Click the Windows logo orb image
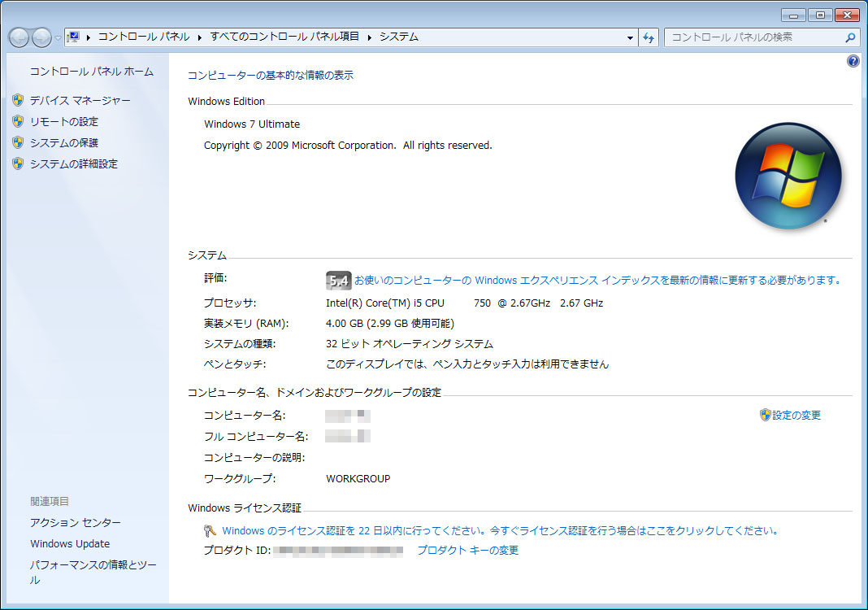This screenshot has height=610, width=868. 788,176
